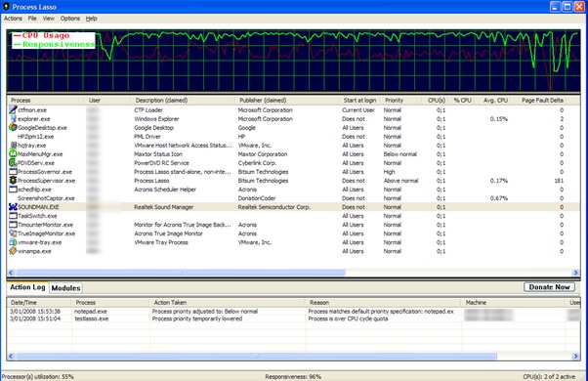Sort by the User column header
The width and height of the screenshot is (588, 381).
coord(107,100)
